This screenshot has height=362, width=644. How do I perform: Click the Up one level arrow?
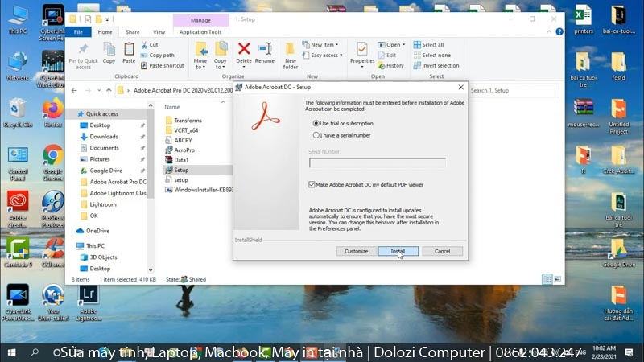(109, 90)
